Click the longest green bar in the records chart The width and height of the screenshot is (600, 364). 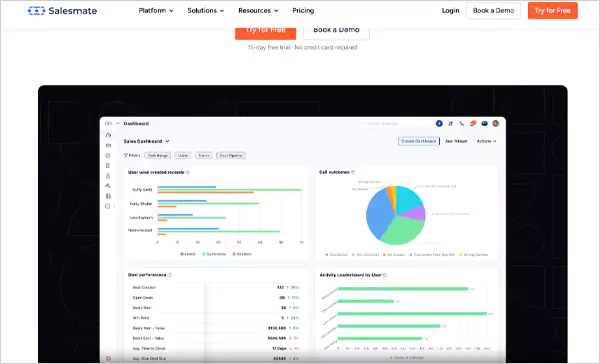tap(230, 189)
